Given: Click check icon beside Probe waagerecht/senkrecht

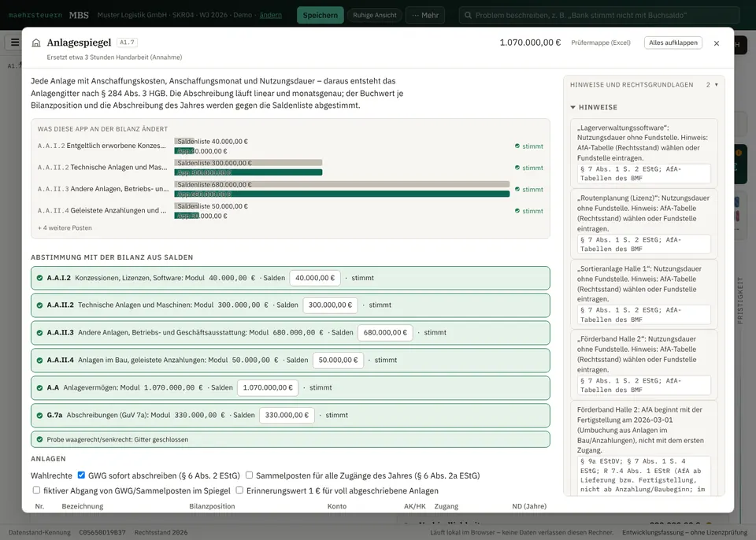Looking at the screenshot, I should pos(39,440).
